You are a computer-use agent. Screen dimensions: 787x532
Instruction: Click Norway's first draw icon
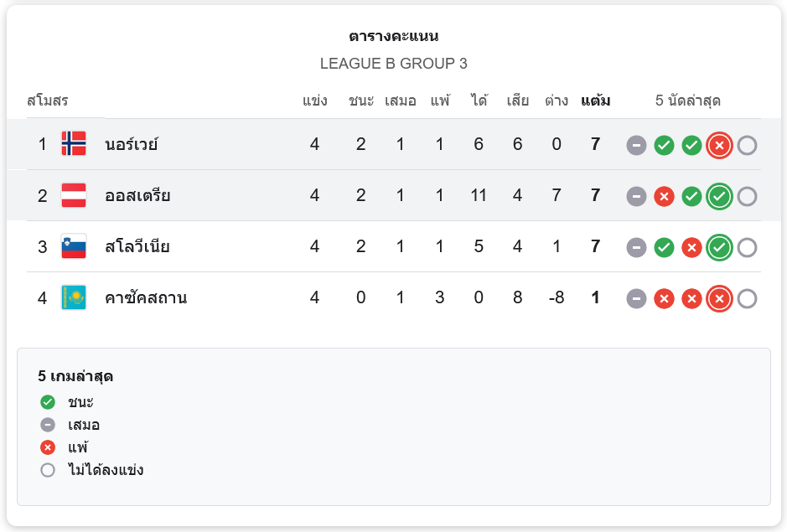(637, 146)
